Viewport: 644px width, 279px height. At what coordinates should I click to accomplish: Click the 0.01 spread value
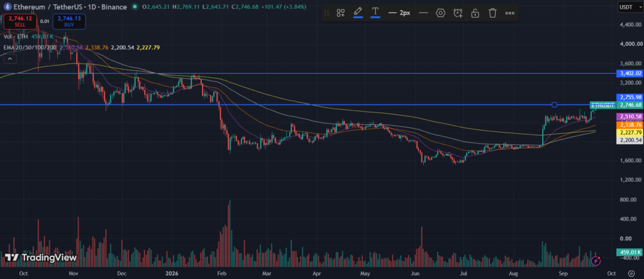click(45, 21)
